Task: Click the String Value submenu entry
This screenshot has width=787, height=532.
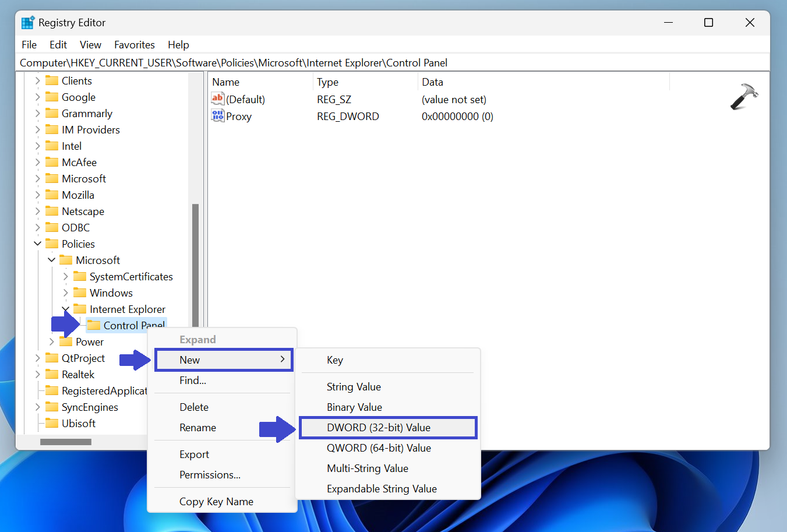Action: click(354, 387)
